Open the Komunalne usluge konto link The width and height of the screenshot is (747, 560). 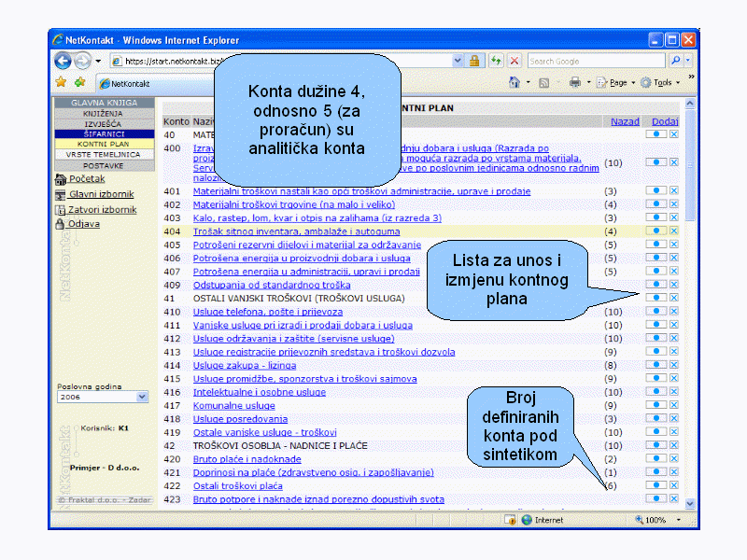[x=234, y=406]
